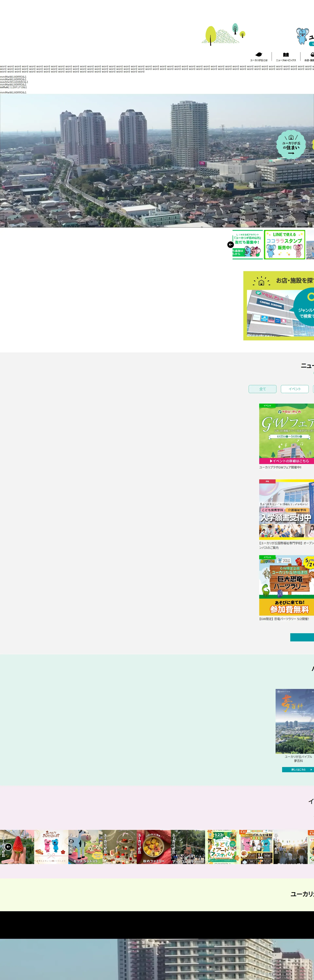Open the ココラララスタンプ 販売中 banner

click(285, 245)
